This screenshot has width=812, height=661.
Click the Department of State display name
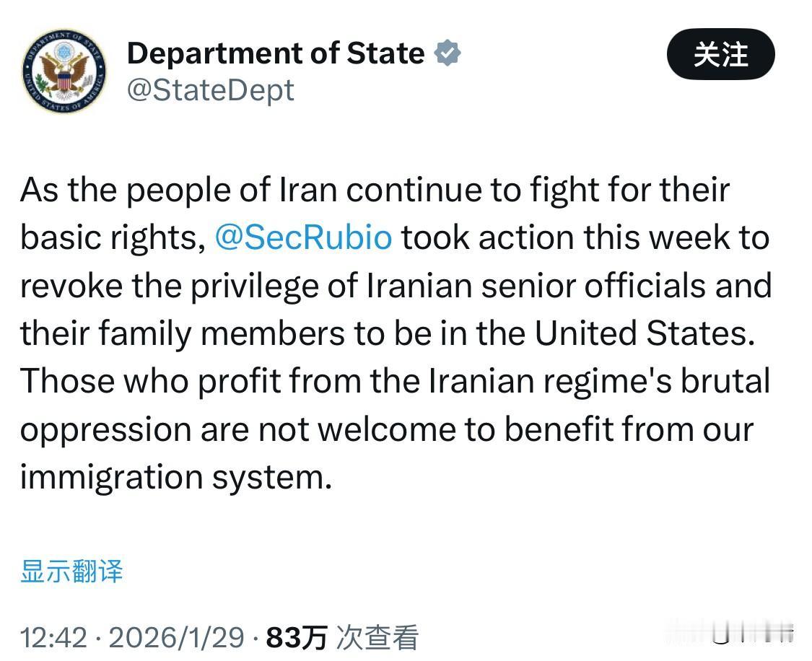pyautogui.click(x=276, y=54)
